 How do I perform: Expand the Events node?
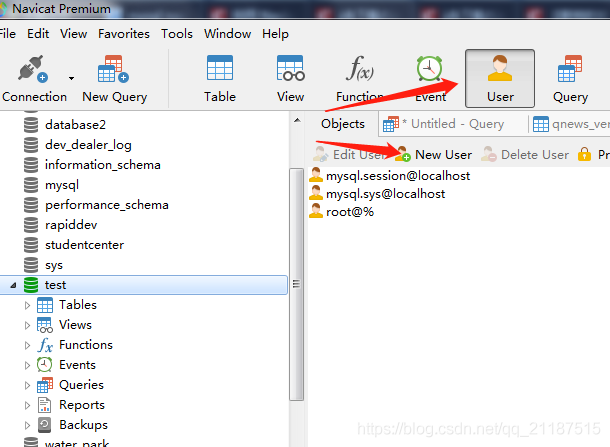coord(27,365)
